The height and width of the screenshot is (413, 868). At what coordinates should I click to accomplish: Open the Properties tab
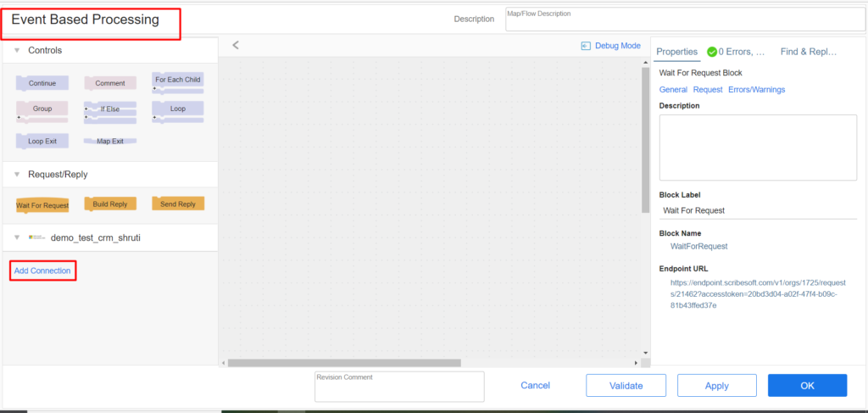(676, 52)
